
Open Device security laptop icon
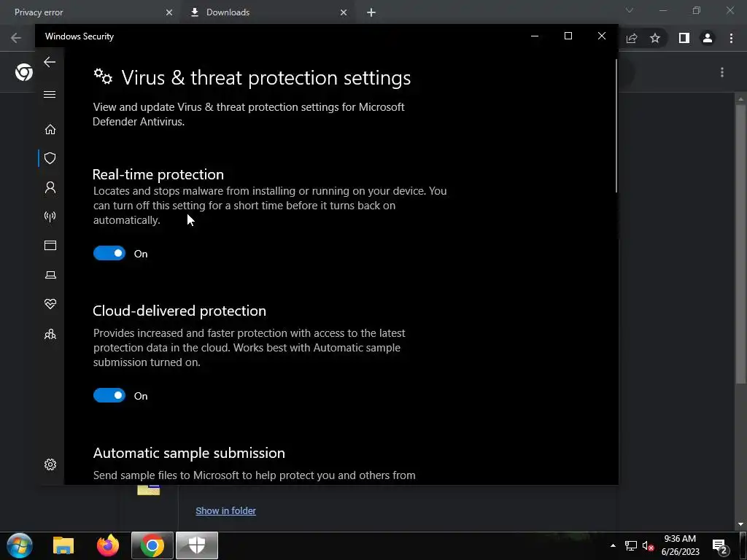pyautogui.click(x=50, y=275)
